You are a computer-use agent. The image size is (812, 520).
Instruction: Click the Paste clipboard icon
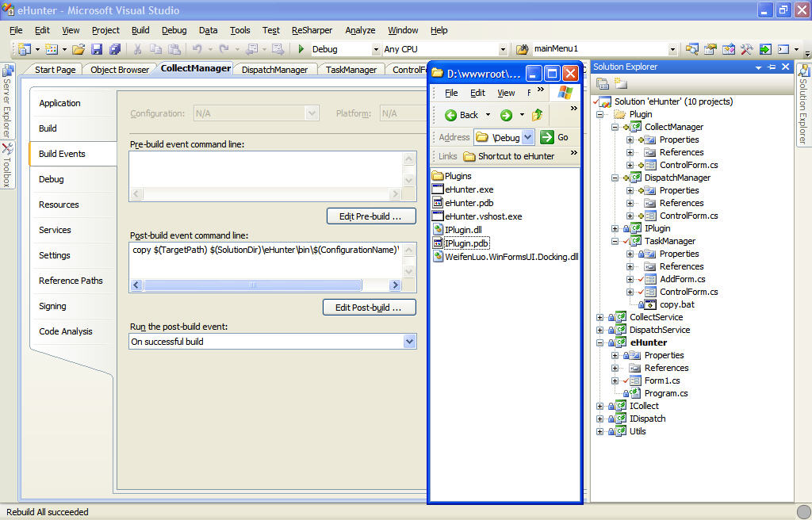(x=174, y=49)
